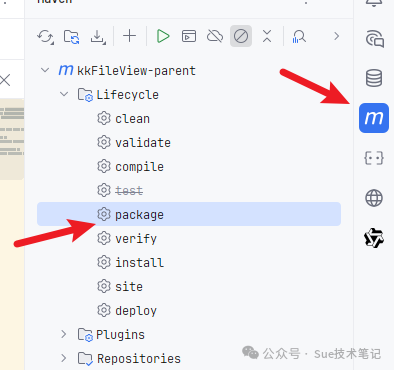Click gear icon beside verify goal
Viewport: 394px width, 370px height.
coord(104,238)
